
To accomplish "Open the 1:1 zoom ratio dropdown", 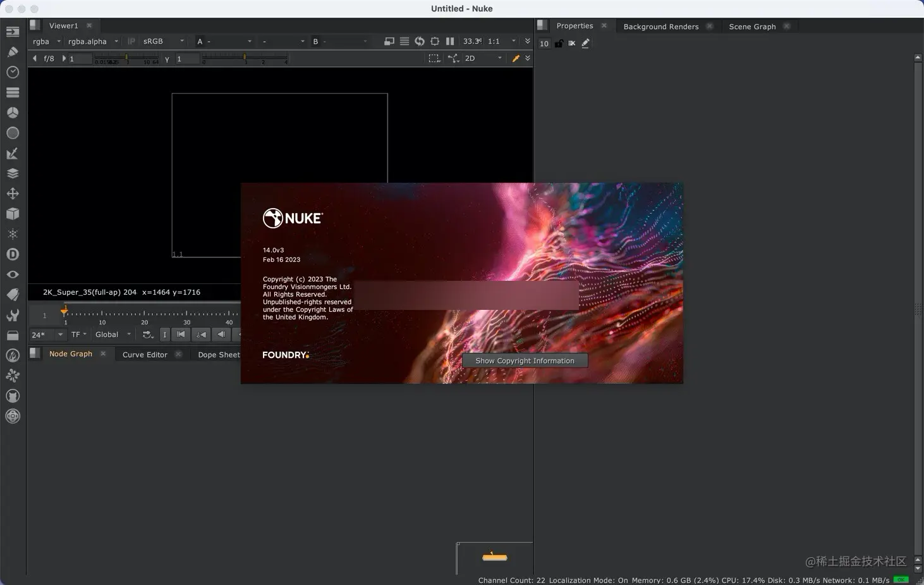I will tap(502, 41).
